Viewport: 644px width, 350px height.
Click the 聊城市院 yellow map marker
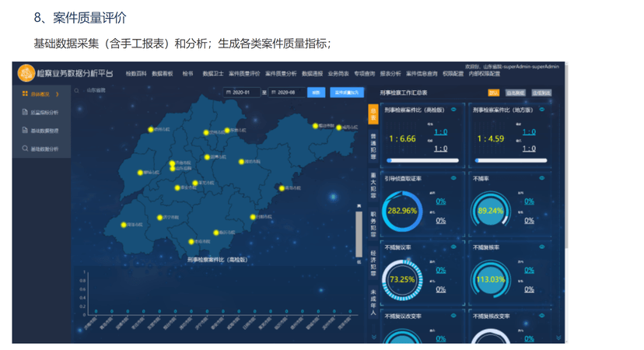pos(140,173)
